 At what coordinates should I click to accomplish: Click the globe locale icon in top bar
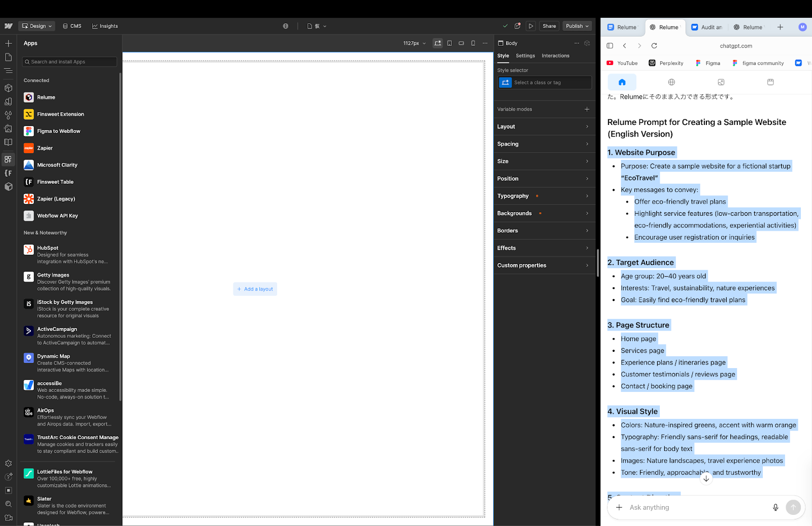point(286,26)
